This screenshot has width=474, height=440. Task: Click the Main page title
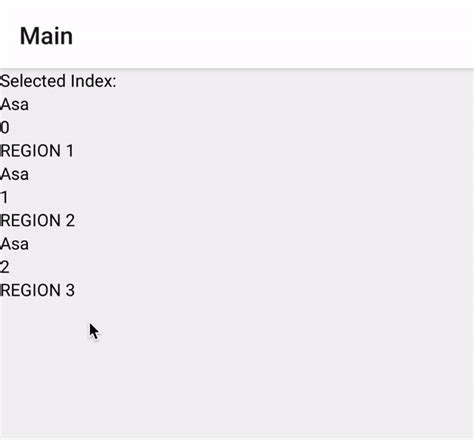pyautogui.click(x=46, y=36)
